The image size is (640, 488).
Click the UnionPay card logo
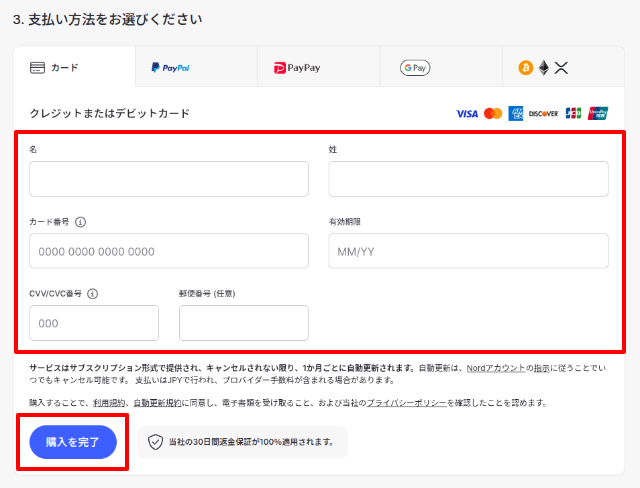click(x=598, y=114)
